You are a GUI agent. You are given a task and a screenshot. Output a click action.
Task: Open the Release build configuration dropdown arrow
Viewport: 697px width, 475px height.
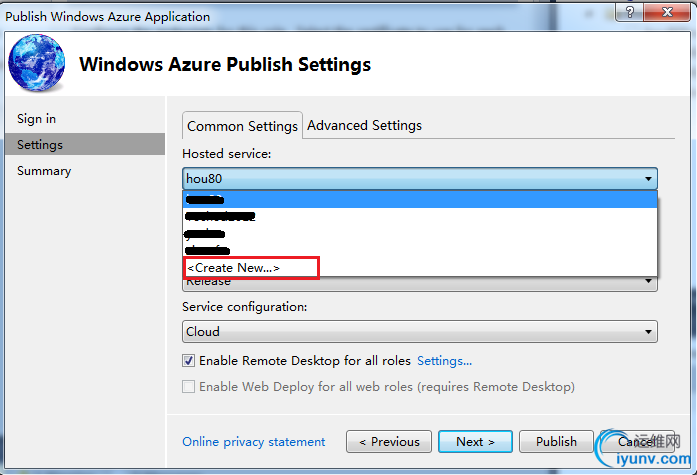(648, 281)
